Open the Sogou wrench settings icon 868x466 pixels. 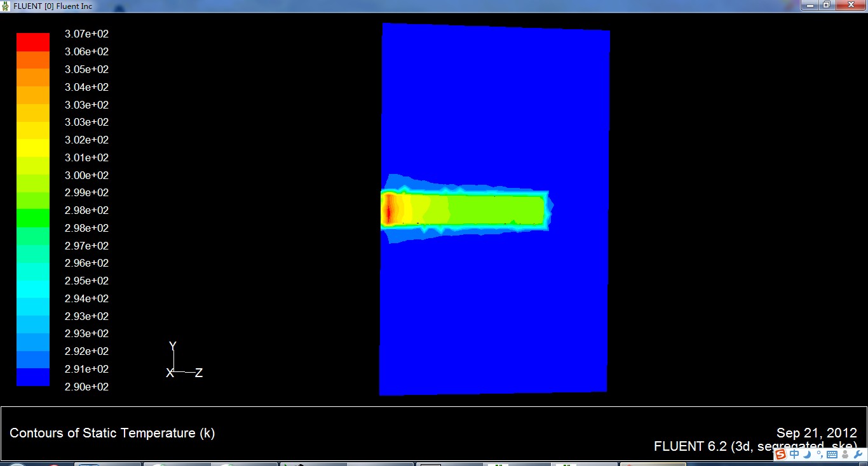[858, 454]
